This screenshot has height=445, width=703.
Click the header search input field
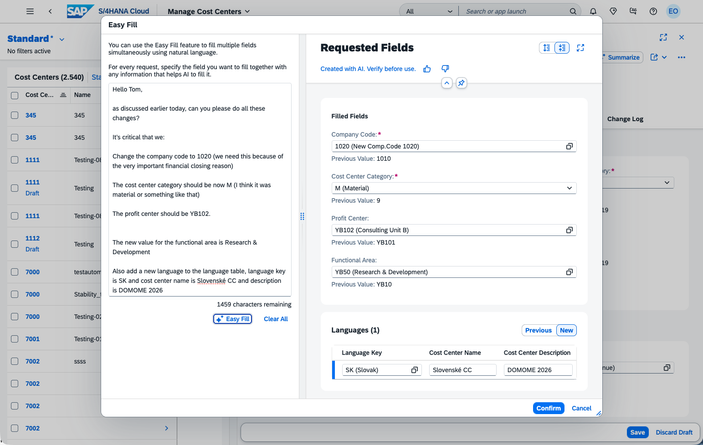click(x=515, y=11)
